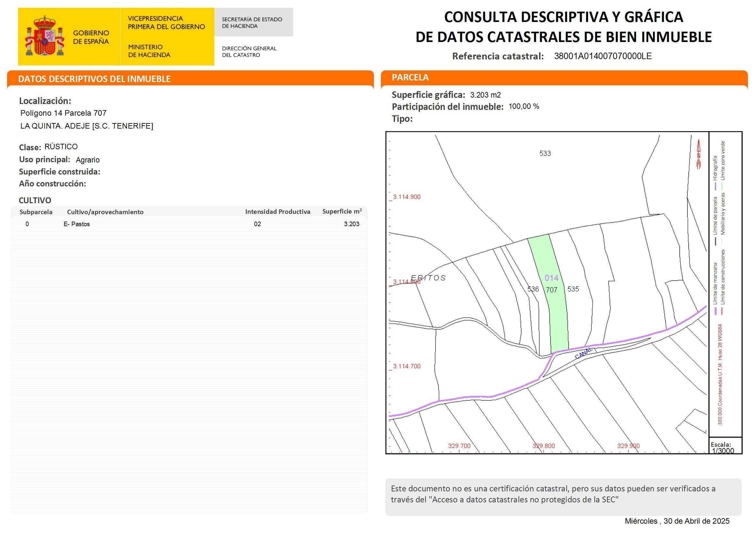This screenshot has width=756, height=534.
Task: Switch to the PARCELA section header
Action: coord(411,78)
